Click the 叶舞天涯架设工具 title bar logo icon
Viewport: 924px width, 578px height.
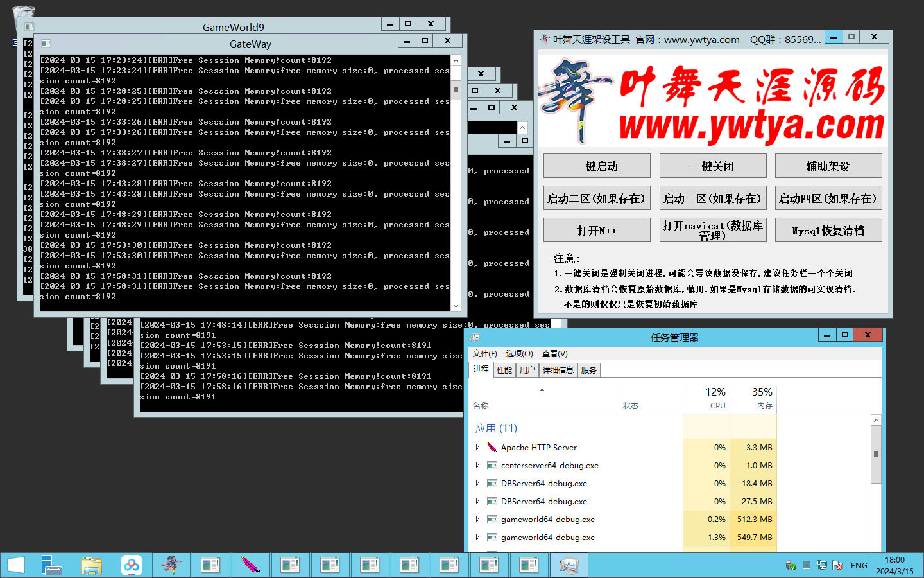[x=545, y=39]
